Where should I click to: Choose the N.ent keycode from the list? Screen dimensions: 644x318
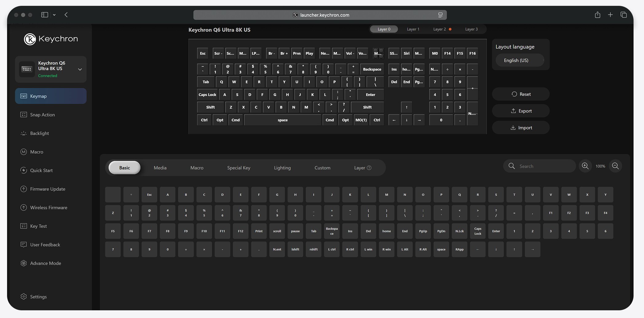click(277, 249)
